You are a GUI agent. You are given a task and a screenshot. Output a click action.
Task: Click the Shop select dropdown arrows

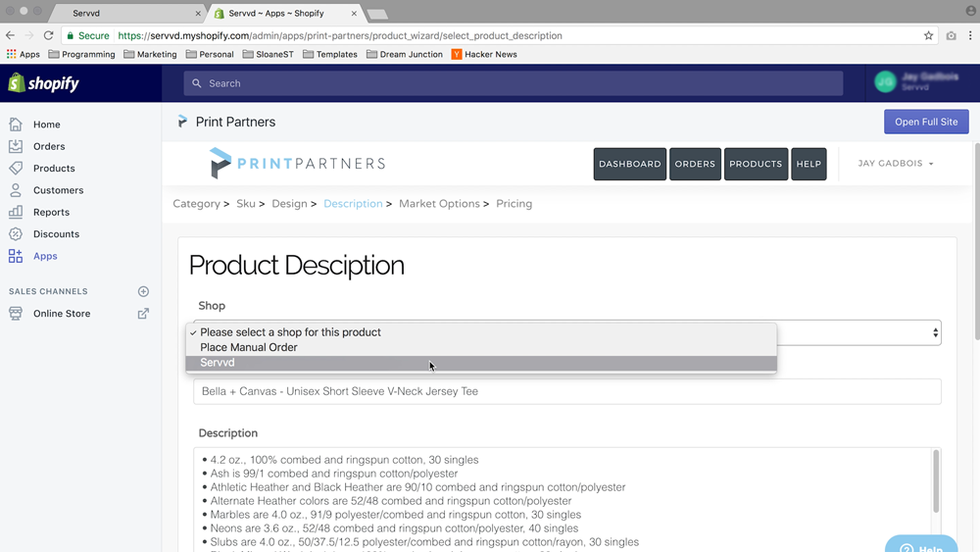tap(935, 332)
